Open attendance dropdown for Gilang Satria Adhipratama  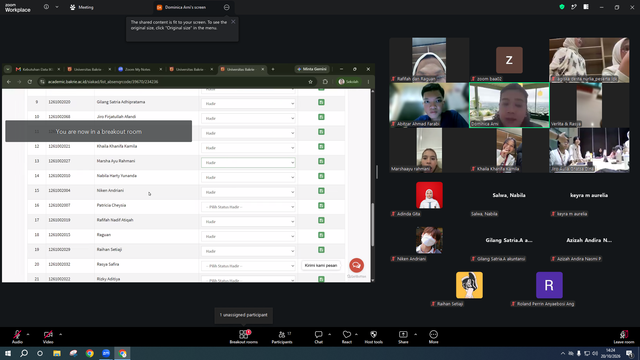coord(248,104)
